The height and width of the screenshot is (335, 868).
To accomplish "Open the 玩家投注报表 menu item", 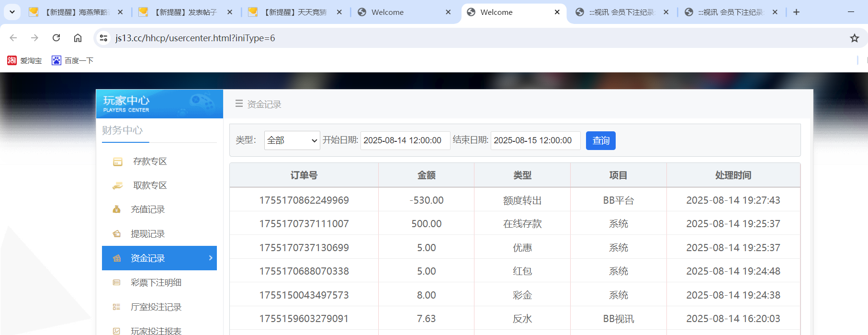I will tap(156, 331).
